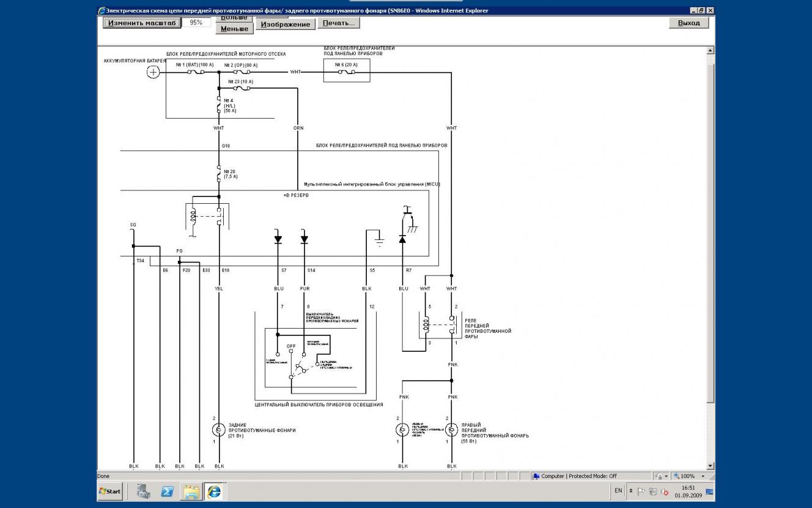Viewport: 812px width, 508px height.
Task: Click the Action Center flag tray icon
Action: pos(641,491)
